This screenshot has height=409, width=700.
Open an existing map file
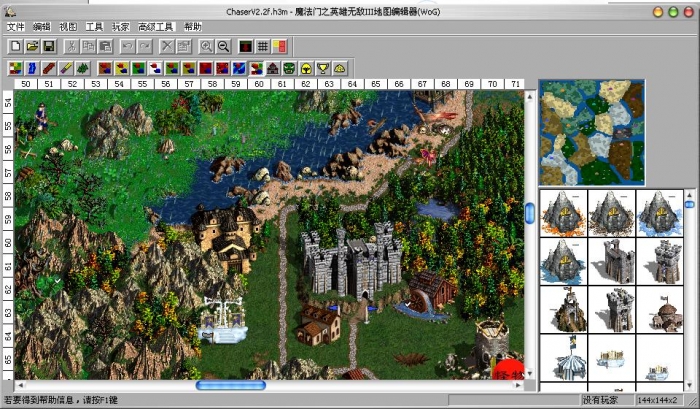[x=32, y=46]
